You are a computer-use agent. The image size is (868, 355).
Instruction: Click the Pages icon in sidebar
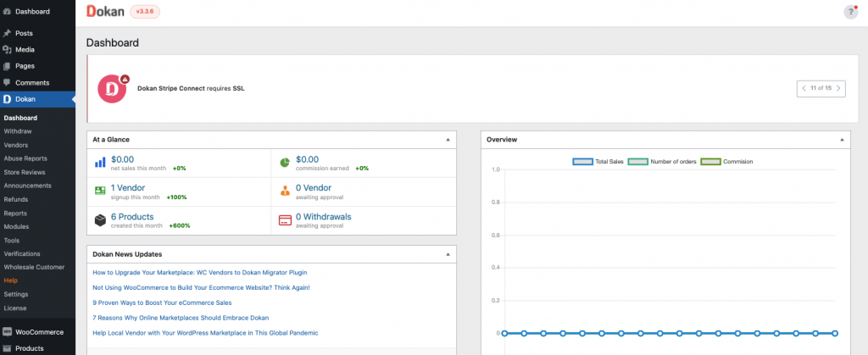7,66
